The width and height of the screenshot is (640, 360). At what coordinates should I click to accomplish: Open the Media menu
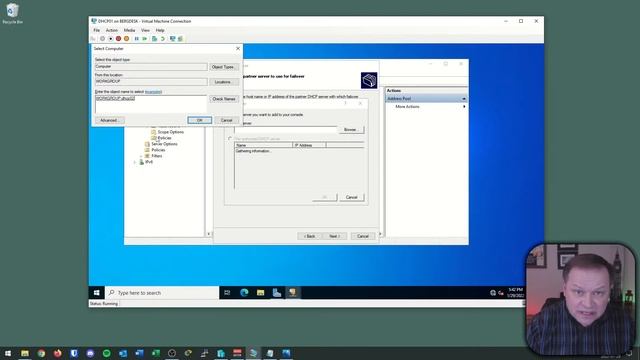pos(129,30)
